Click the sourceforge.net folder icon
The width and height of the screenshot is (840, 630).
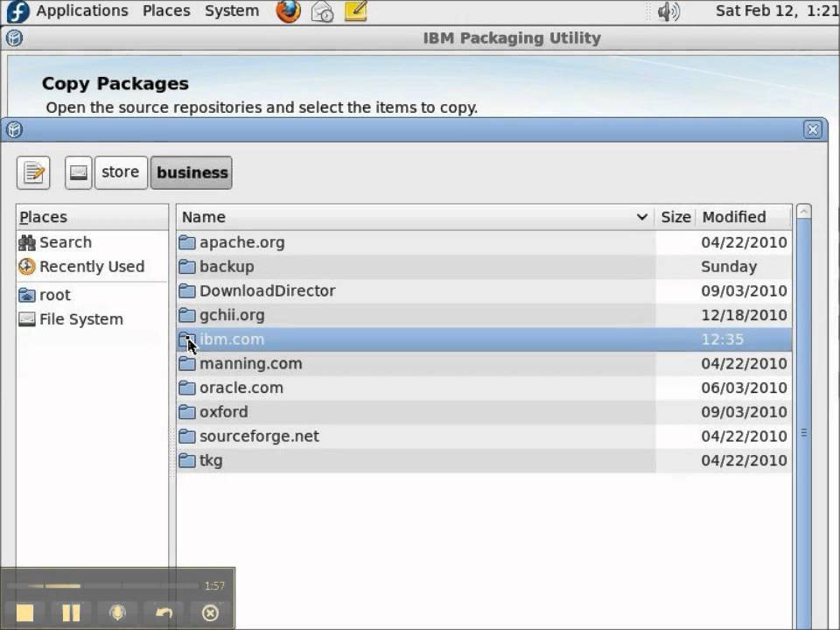click(187, 436)
